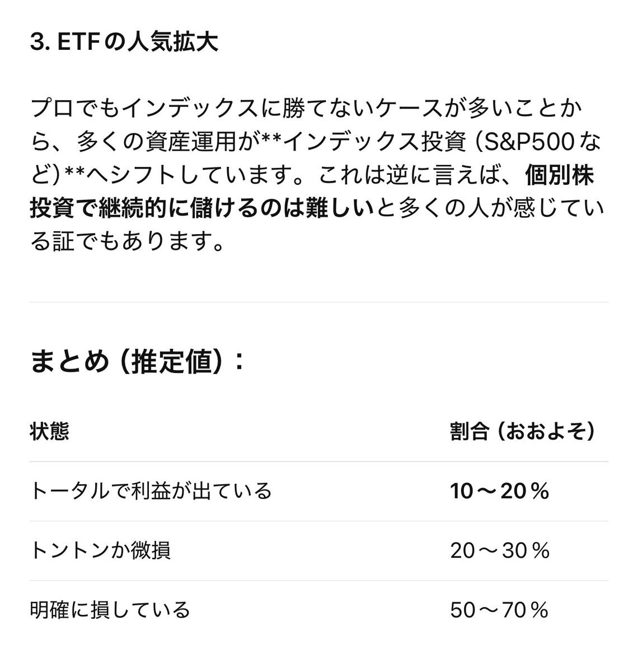Select the '状態' column header
The width and height of the screenshot is (638, 672).
tap(49, 431)
